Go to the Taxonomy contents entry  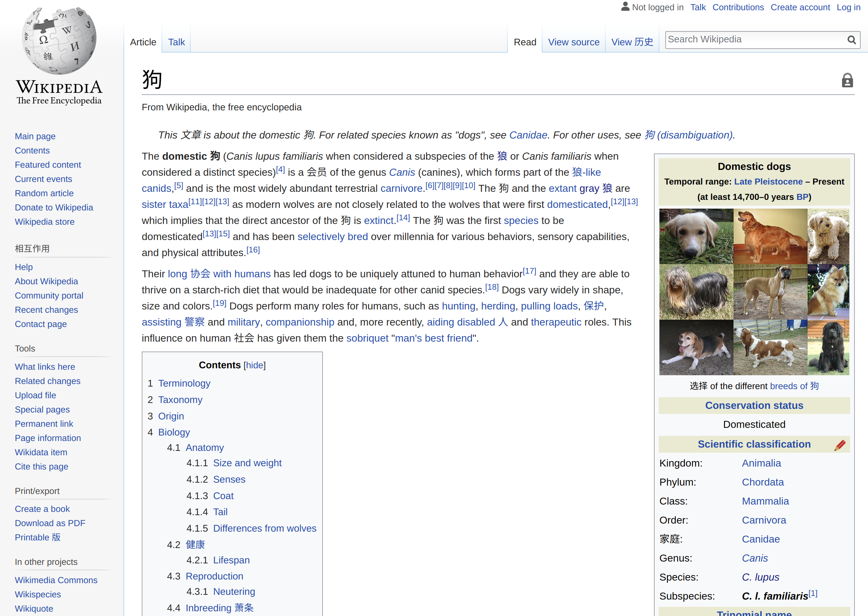(180, 399)
